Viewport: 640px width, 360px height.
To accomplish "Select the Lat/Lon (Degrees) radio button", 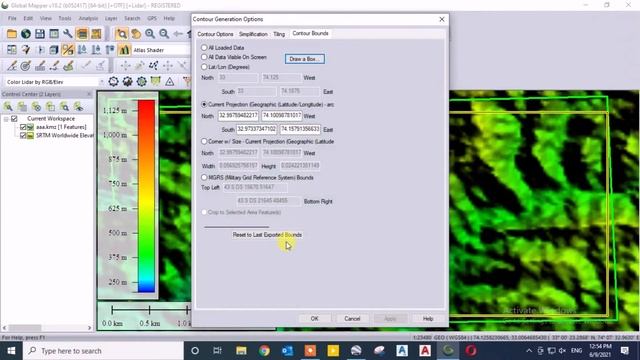I will (204, 67).
